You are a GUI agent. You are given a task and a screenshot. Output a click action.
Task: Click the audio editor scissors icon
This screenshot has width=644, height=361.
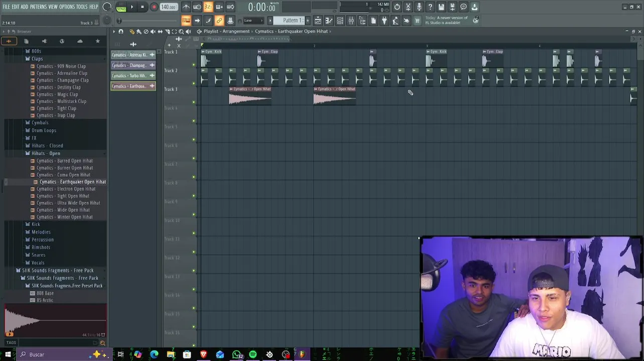pos(408,7)
